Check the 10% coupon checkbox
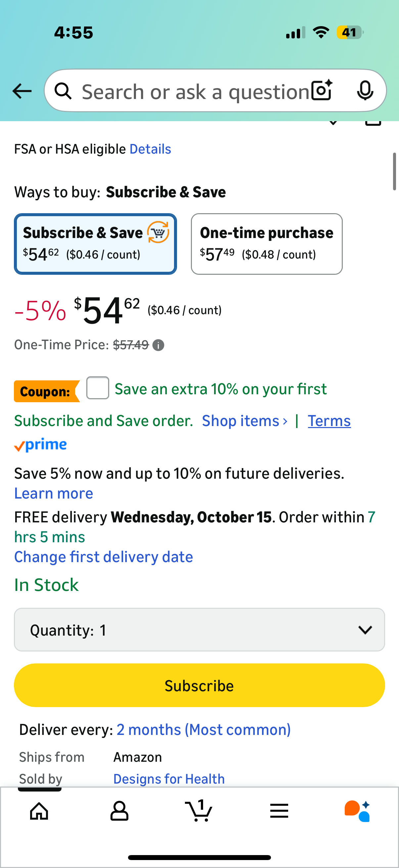Viewport: 399px width, 868px height. [x=98, y=388]
